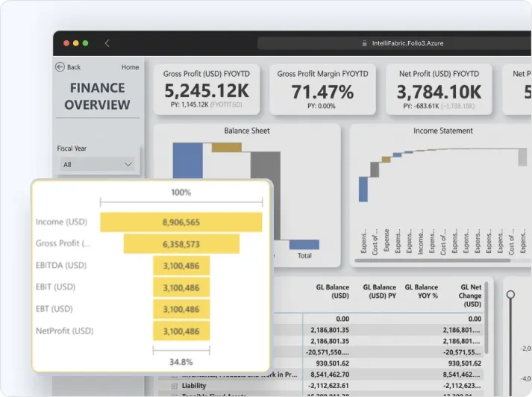532x397 pixels.
Task: Click the vertical slider handle at right
Action: click(x=510, y=295)
